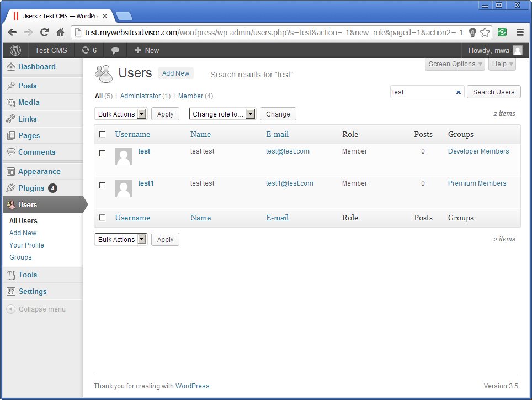Click the WordPress logo in admin bar
The width and height of the screenshot is (532, 400).
pyautogui.click(x=15, y=50)
